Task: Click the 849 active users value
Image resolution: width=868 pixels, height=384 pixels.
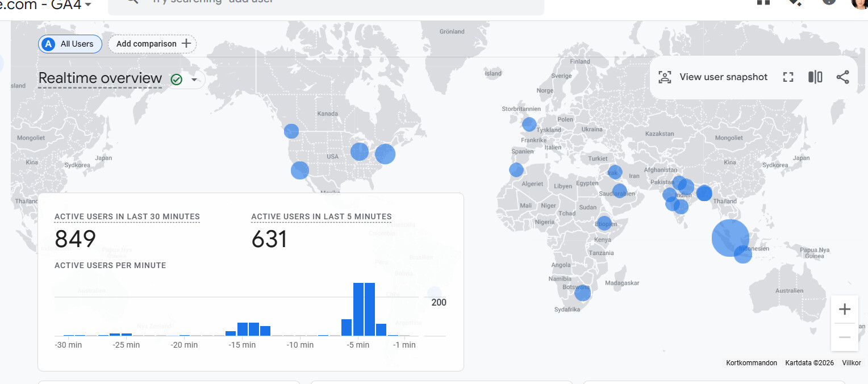Action: [75, 239]
